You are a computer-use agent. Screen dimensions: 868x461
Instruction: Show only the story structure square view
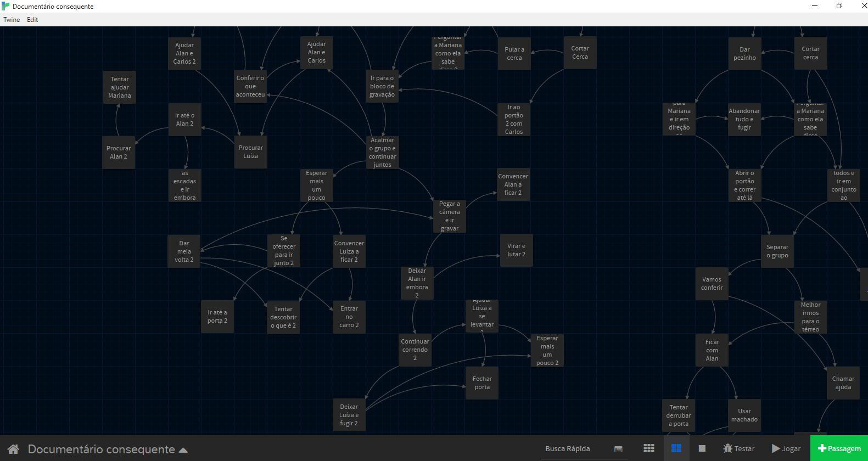(x=702, y=448)
